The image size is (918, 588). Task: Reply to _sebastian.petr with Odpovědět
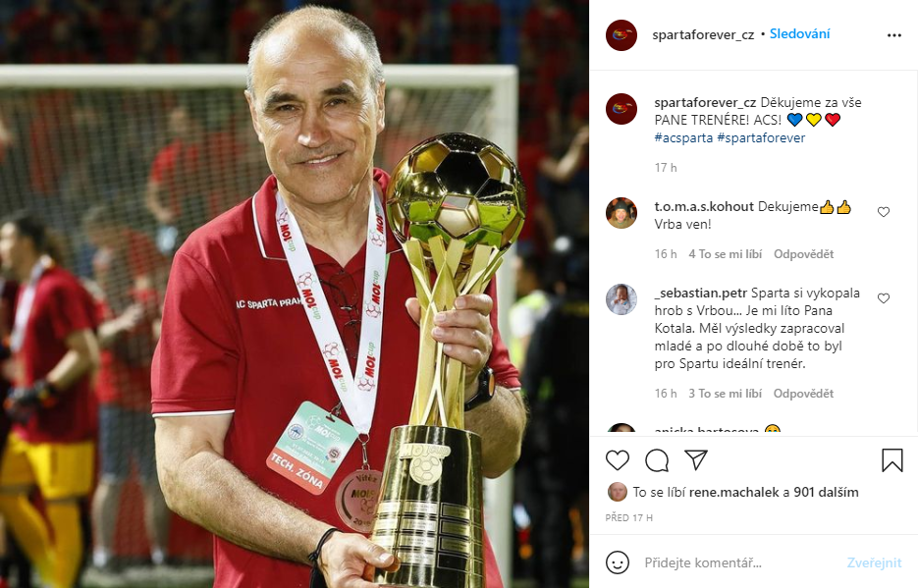click(803, 394)
